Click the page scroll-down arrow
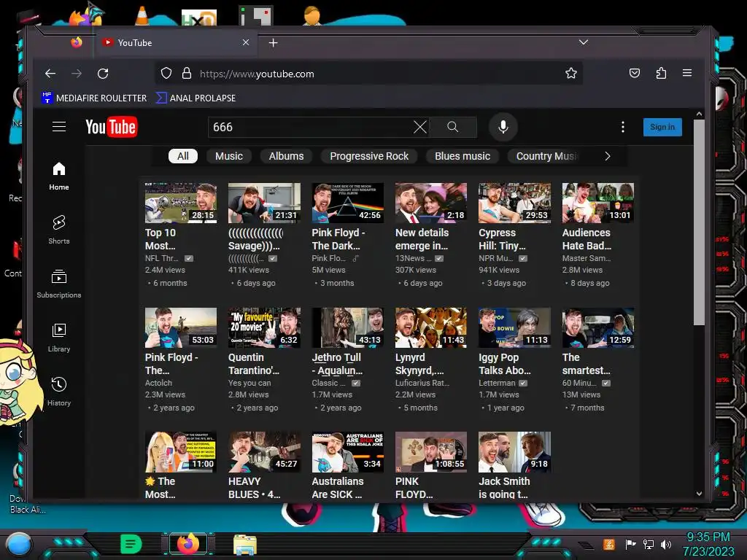747x560 pixels. [699, 494]
